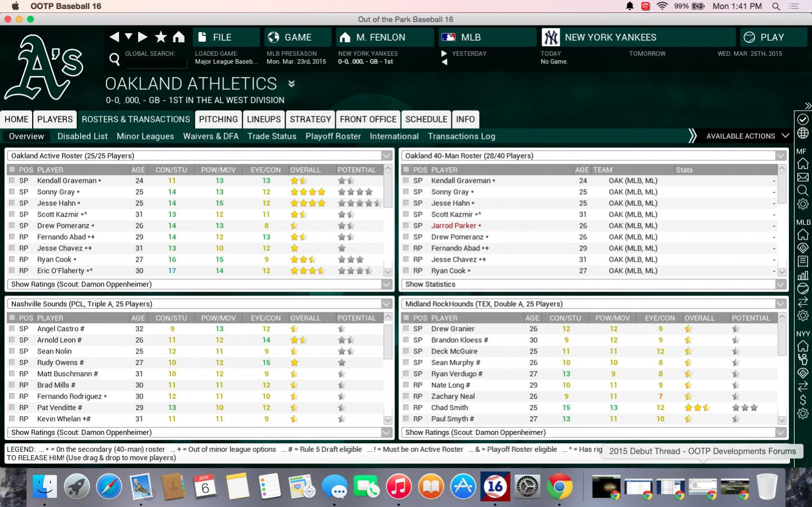Expand chevron next to Oakland Athletics title
Screen dimensions: 812x507
tap(292, 84)
